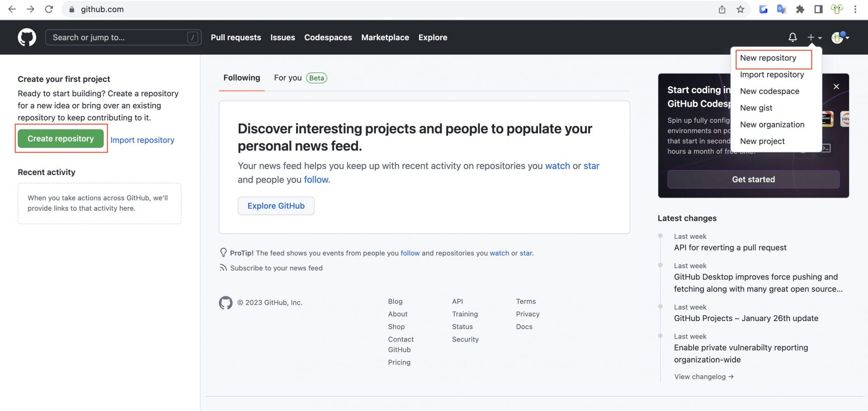This screenshot has width=868, height=411.
Task: Select New repository from the menu
Action: (x=768, y=58)
